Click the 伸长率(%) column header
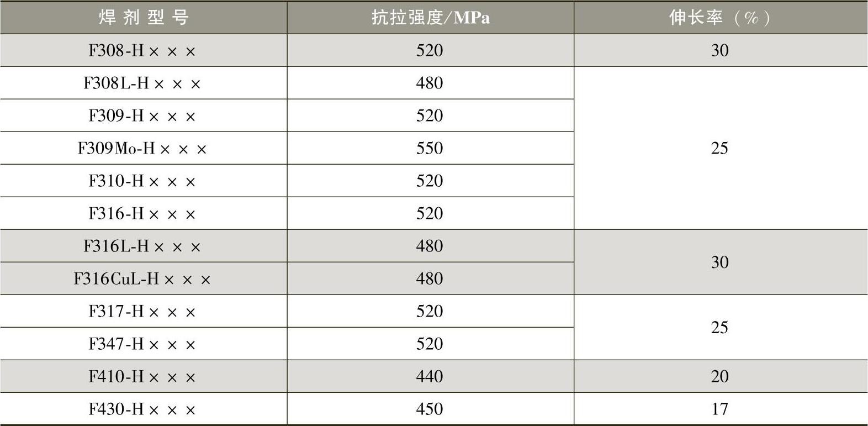 (x=720, y=18)
